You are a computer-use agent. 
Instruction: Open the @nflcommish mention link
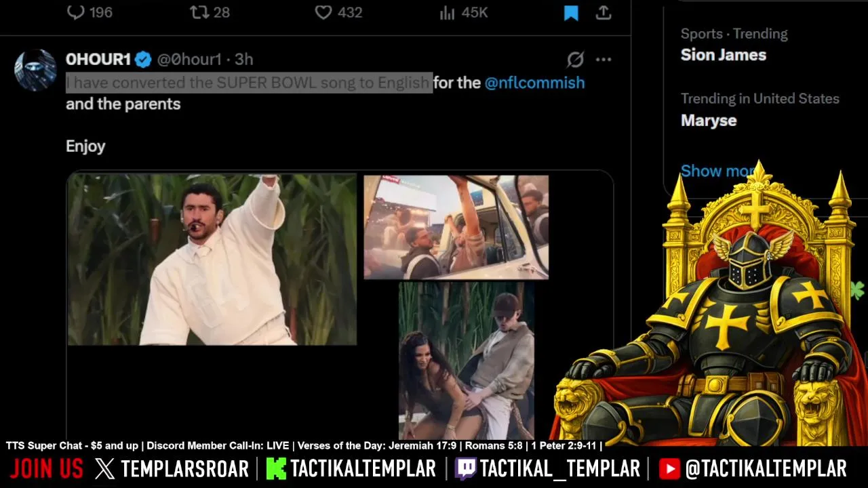tap(534, 83)
